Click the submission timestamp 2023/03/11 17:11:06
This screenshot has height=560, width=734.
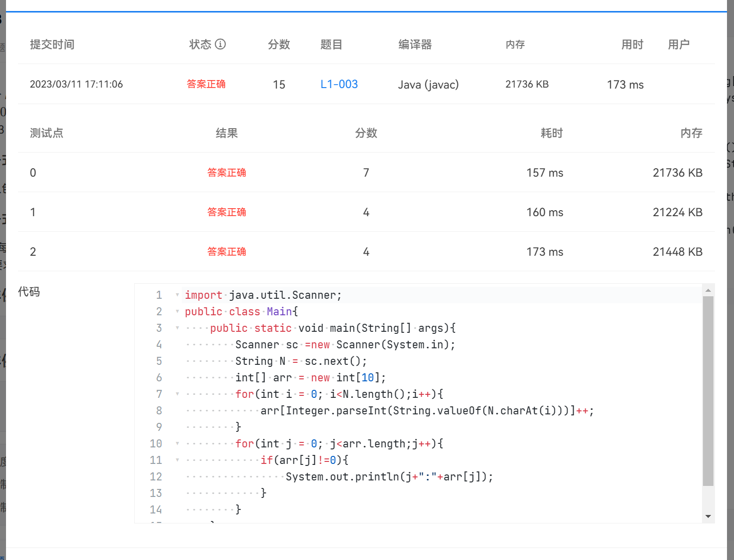pyautogui.click(x=76, y=84)
